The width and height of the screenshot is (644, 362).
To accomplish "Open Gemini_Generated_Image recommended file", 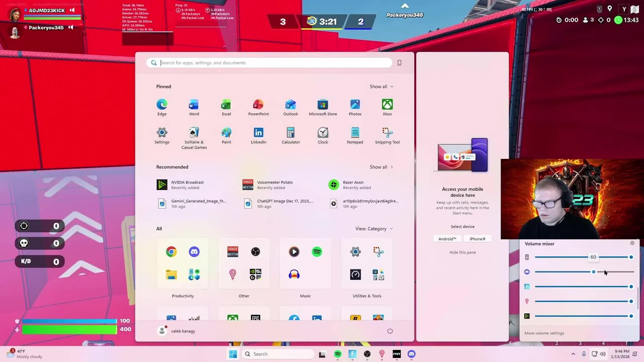I will coord(194,204).
